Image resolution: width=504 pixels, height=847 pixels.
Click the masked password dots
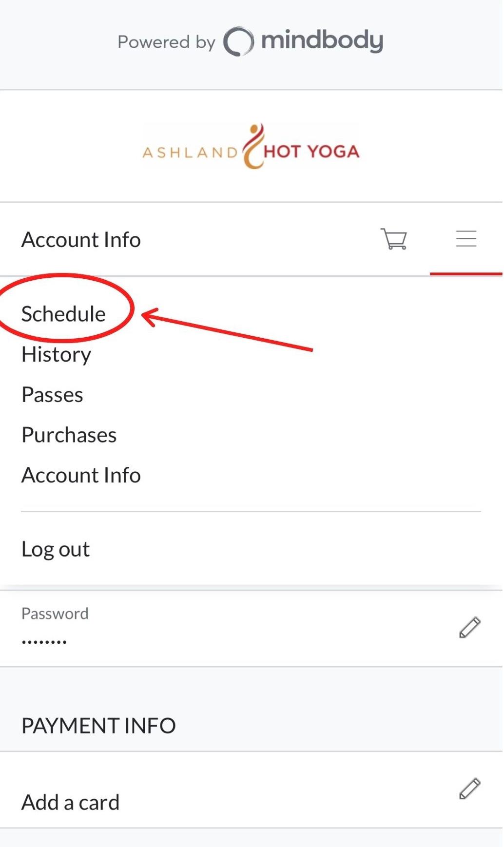pyautogui.click(x=44, y=642)
